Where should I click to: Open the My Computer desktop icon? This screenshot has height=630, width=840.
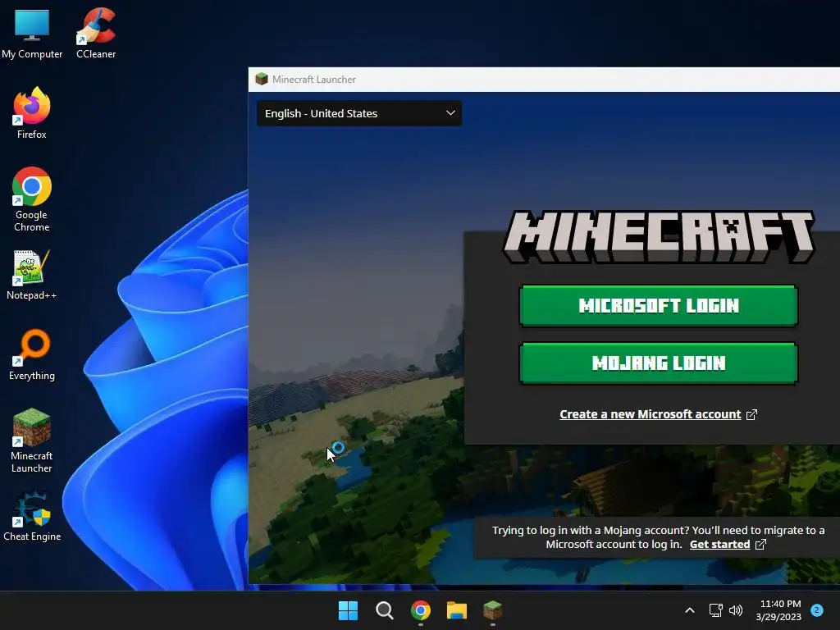(x=32, y=33)
